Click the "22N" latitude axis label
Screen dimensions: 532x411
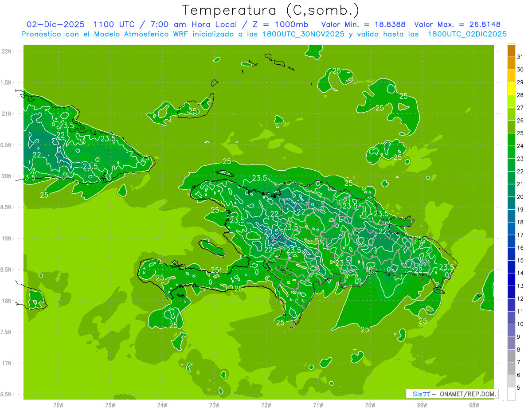click(x=7, y=51)
